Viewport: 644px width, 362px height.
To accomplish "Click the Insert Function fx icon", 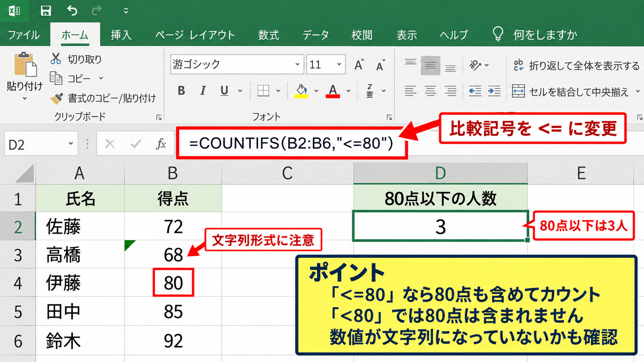I will tap(161, 144).
